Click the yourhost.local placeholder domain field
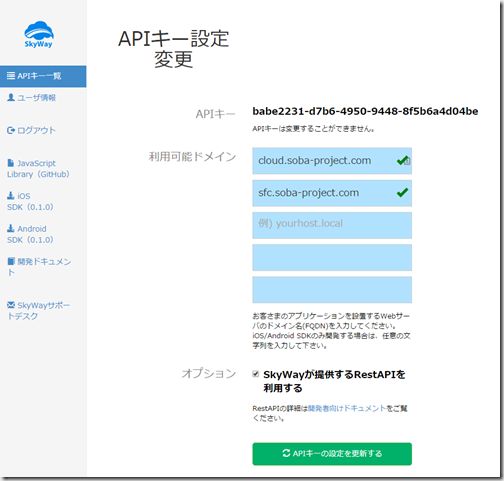Viewport: 504px width, 481px height. pyautogui.click(x=332, y=225)
